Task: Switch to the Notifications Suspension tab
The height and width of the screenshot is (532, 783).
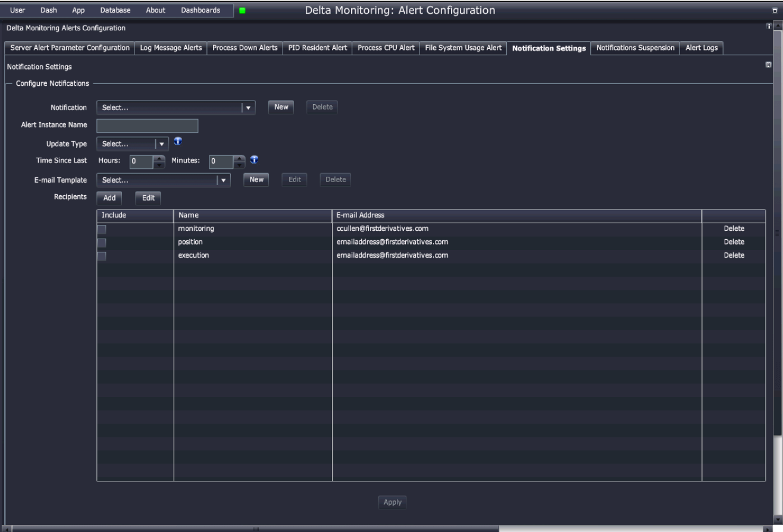Action: click(635, 48)
